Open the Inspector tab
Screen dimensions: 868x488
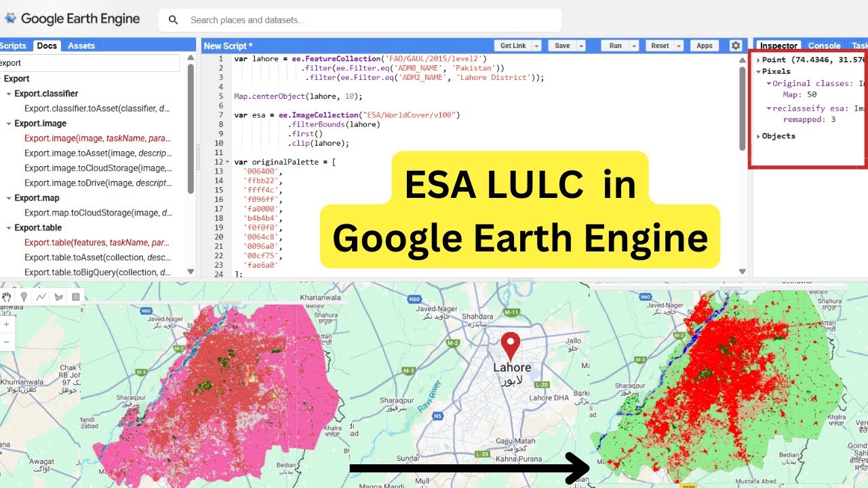pyautogui.click(x=778, y=45)
